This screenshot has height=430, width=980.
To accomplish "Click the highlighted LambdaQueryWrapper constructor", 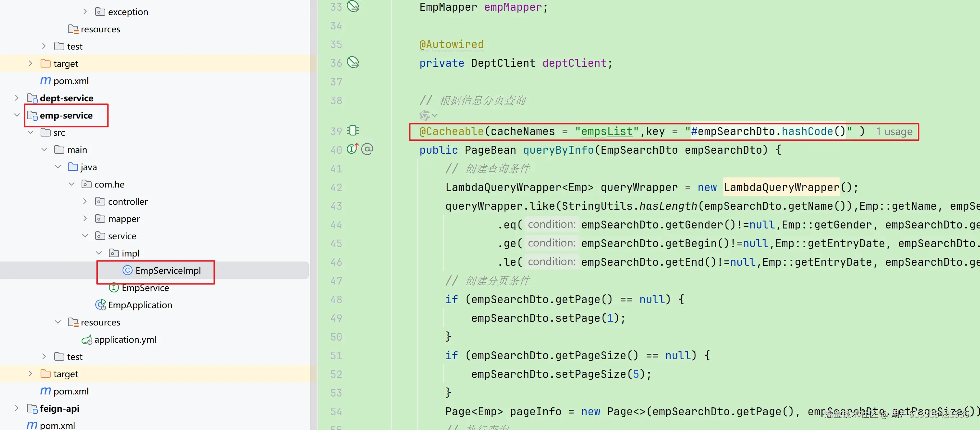I will click(x=781, y=188).
